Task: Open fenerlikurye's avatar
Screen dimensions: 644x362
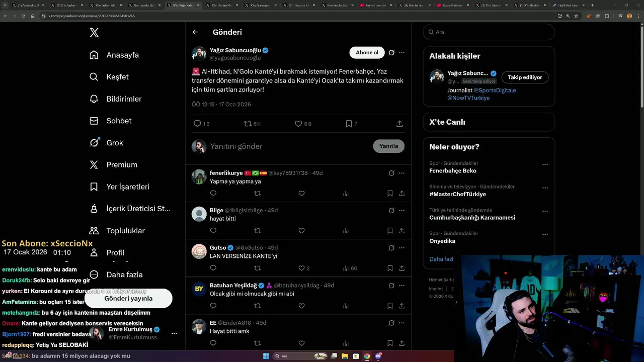Action: click(199, 176)
